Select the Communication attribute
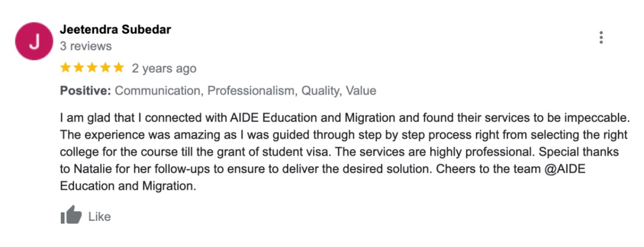Viewport: 644px width, 247px height. (158, 91)
